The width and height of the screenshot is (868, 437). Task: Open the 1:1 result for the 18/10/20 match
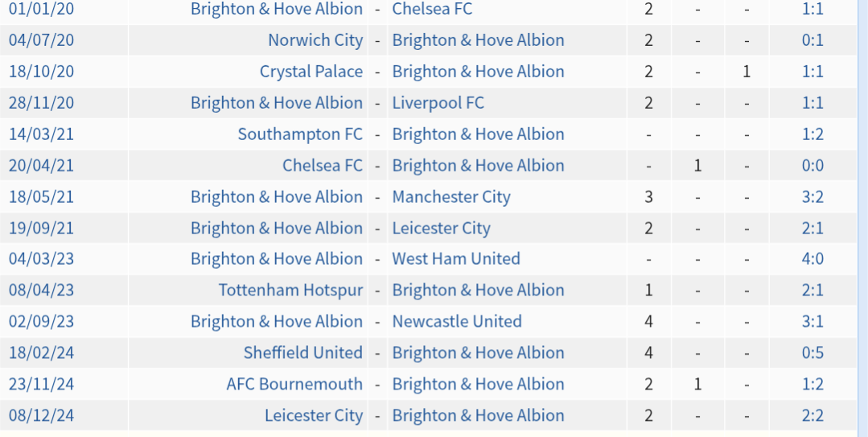point(812,72)
